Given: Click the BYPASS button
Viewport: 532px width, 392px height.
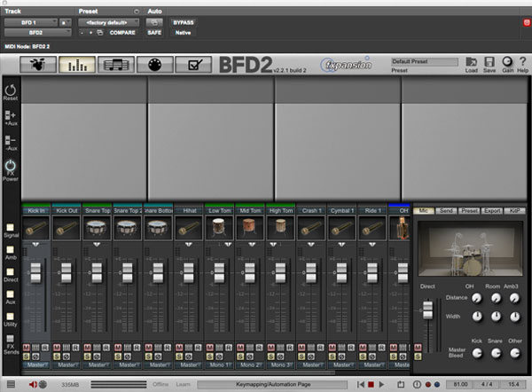Looking at the screenshot, I should pos(184,23).
